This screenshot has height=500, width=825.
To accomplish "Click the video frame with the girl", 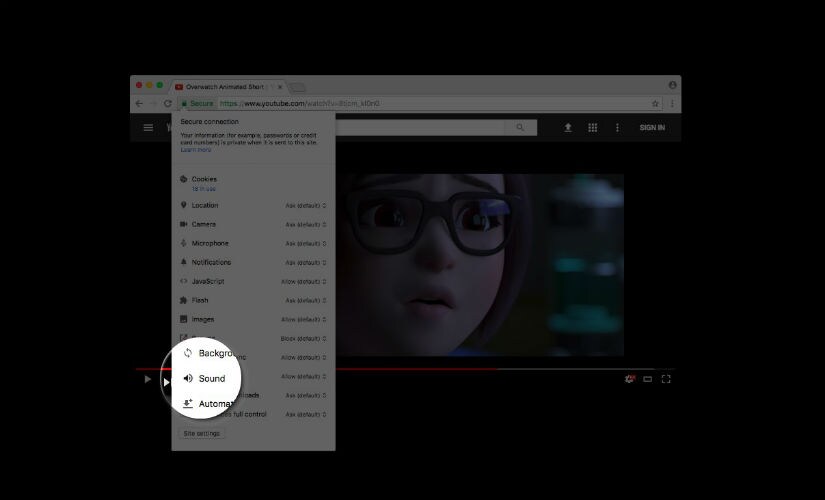I will [480, 265].
